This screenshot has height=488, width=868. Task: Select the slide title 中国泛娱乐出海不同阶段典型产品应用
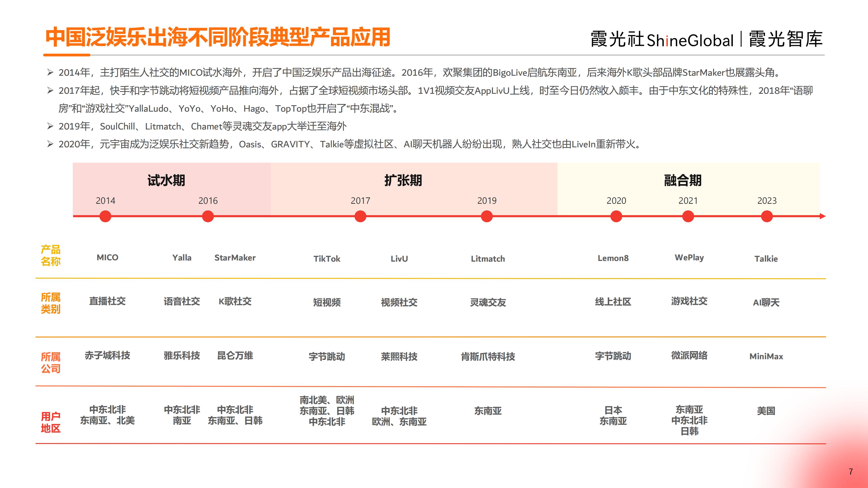pyautogui.click(x=218, y=37)
